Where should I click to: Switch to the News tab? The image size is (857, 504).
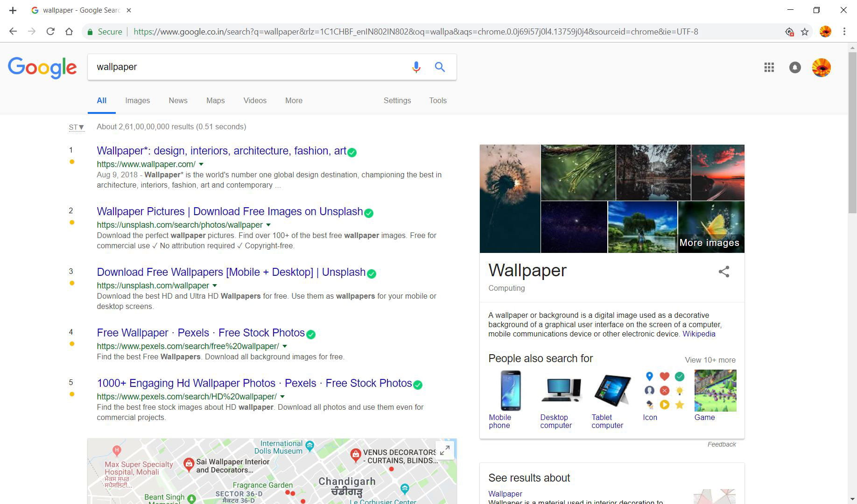pos(178,101)
